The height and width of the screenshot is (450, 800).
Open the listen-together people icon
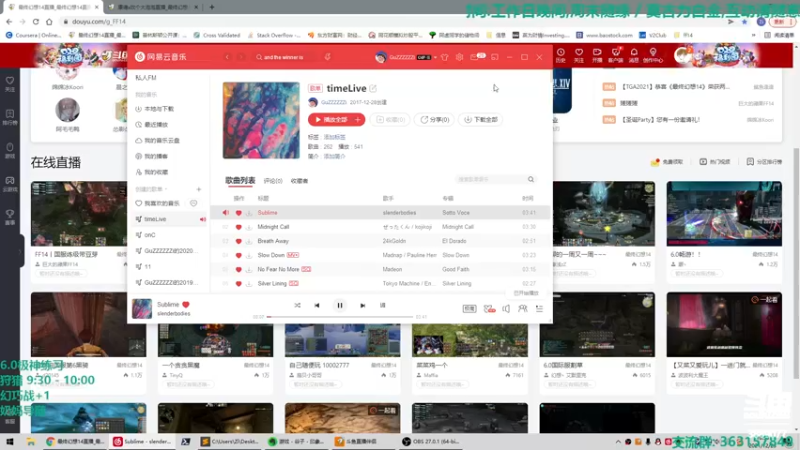[x=522, y=309]
